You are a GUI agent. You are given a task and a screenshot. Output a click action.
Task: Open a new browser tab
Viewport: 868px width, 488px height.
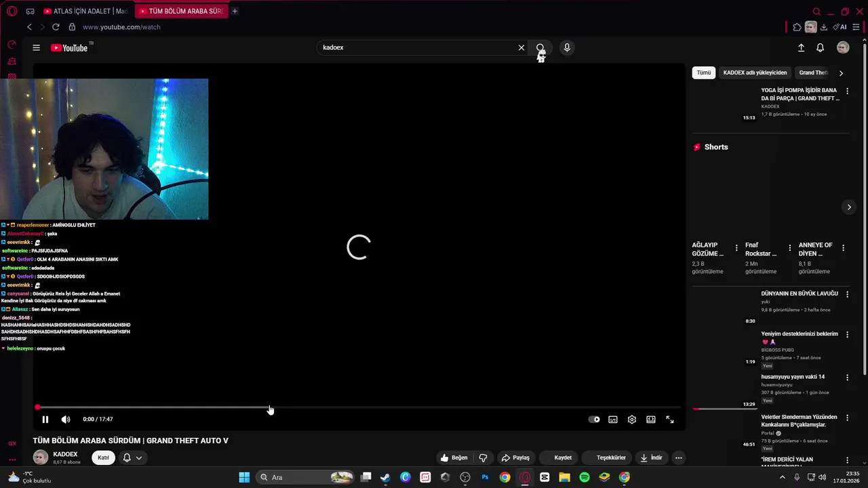coord(235,11)
